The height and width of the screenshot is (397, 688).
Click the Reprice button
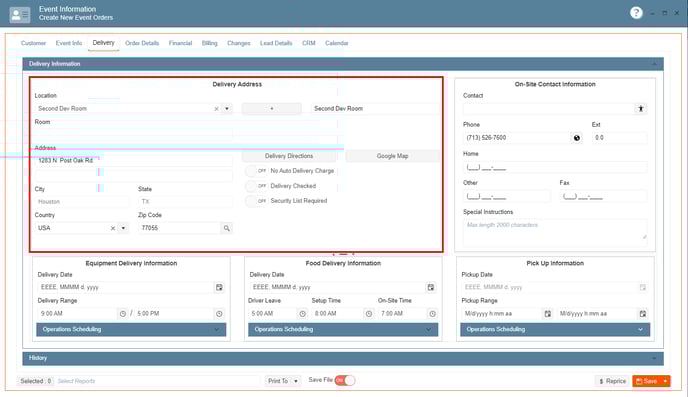(x=613, y=381)
